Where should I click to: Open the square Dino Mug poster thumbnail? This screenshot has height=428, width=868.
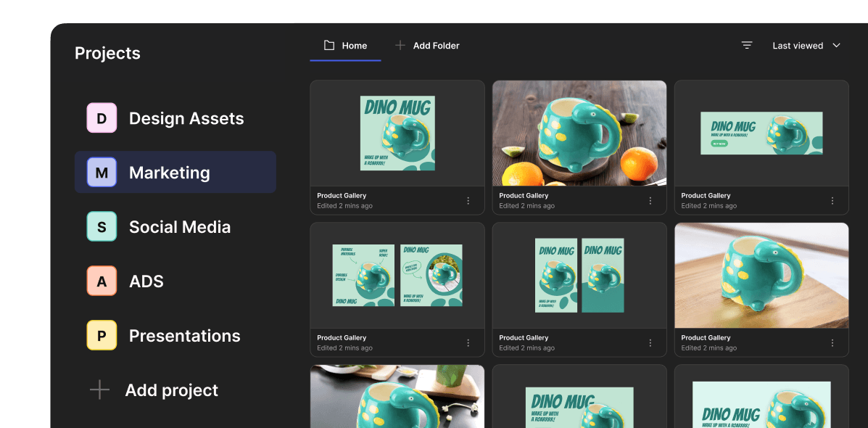pos(397,133)
